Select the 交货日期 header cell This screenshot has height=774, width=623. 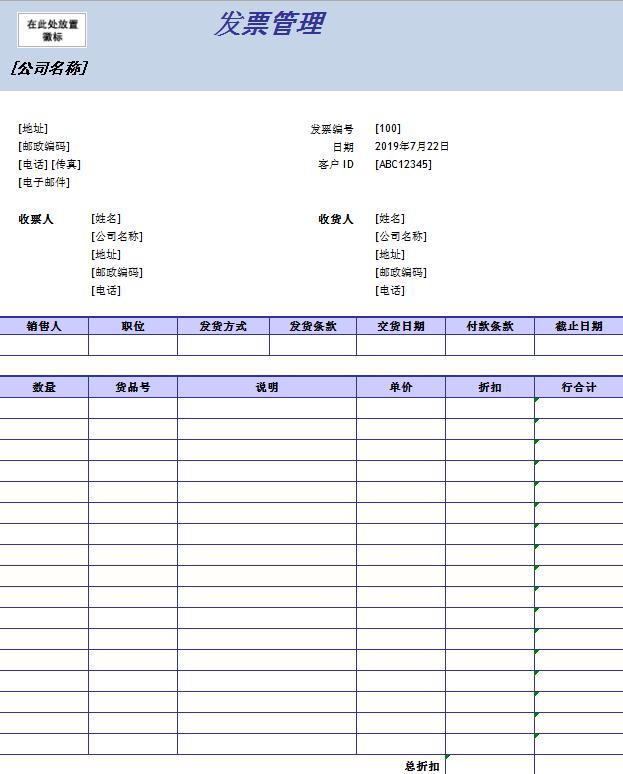[x=400, y=326]
